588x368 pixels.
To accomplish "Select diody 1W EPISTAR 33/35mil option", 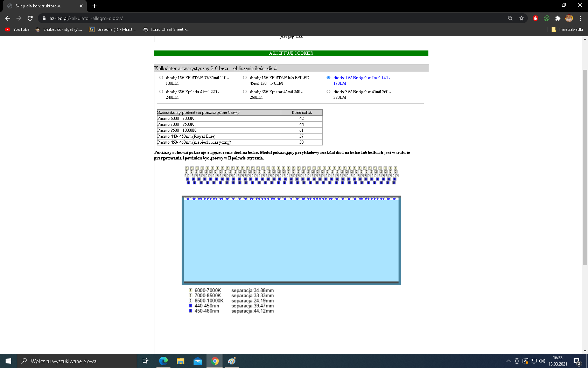I will click(x=161, y=78).
